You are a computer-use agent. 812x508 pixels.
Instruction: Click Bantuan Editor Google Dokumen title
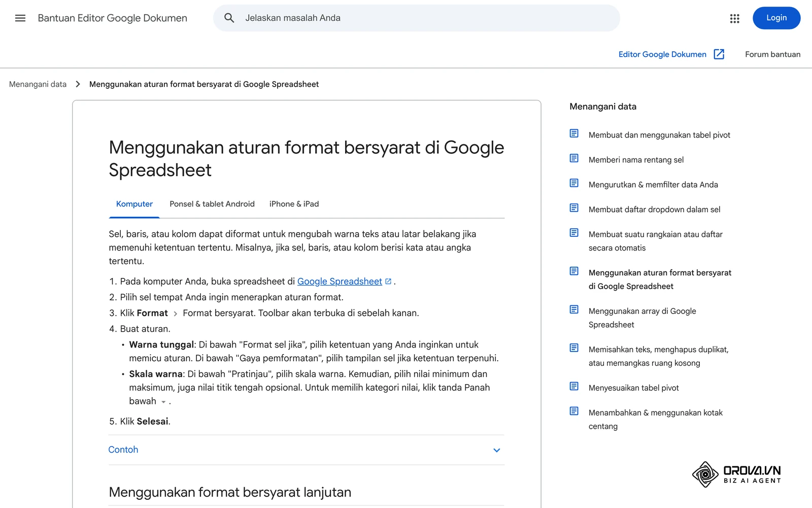pyautogui.click(x=113, y=18)
